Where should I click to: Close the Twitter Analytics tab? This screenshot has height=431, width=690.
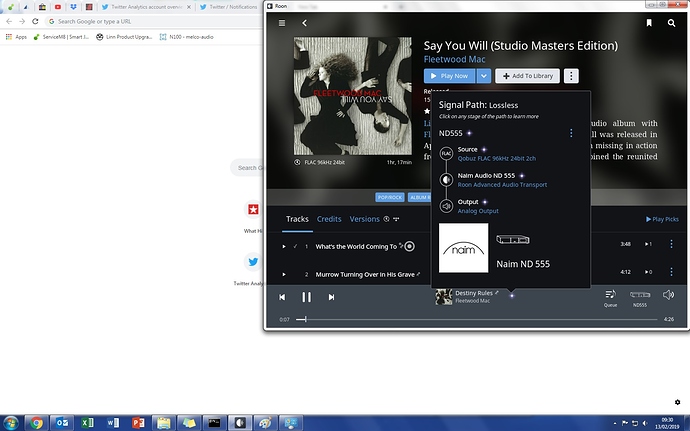point(189,7)
